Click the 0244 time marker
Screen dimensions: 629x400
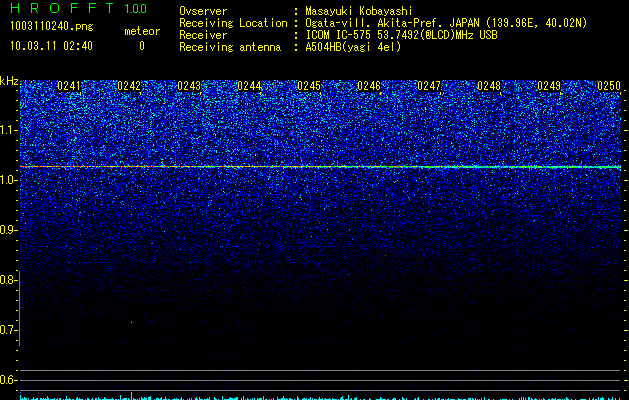click(x=249, y=86)
